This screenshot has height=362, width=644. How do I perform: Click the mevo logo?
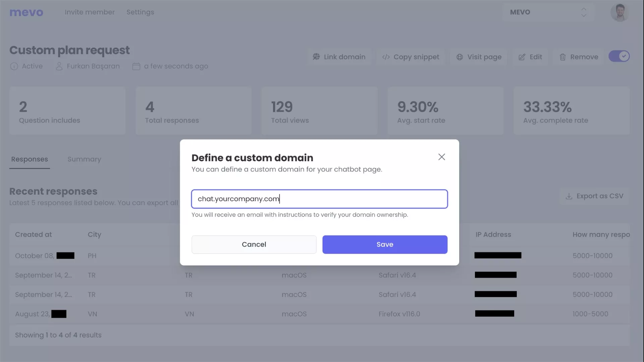pos(26,12)
